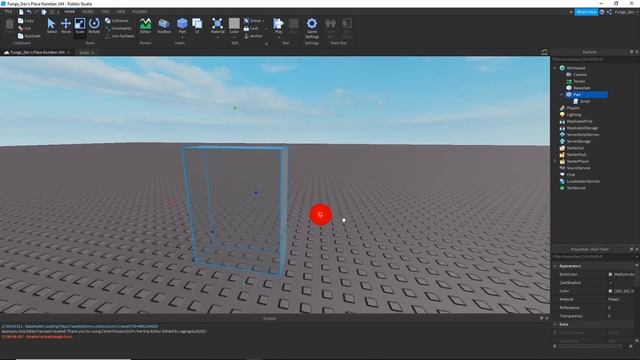The image size is (640, 360).
Task: Activate the Move tool
Action: (x=66, y=26)
